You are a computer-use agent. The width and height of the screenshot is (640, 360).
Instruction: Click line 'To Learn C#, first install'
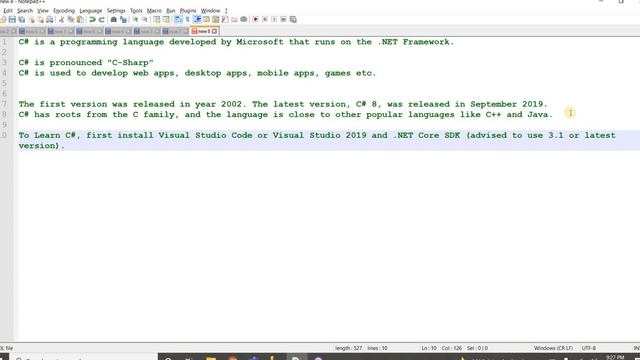pos(317,140)
